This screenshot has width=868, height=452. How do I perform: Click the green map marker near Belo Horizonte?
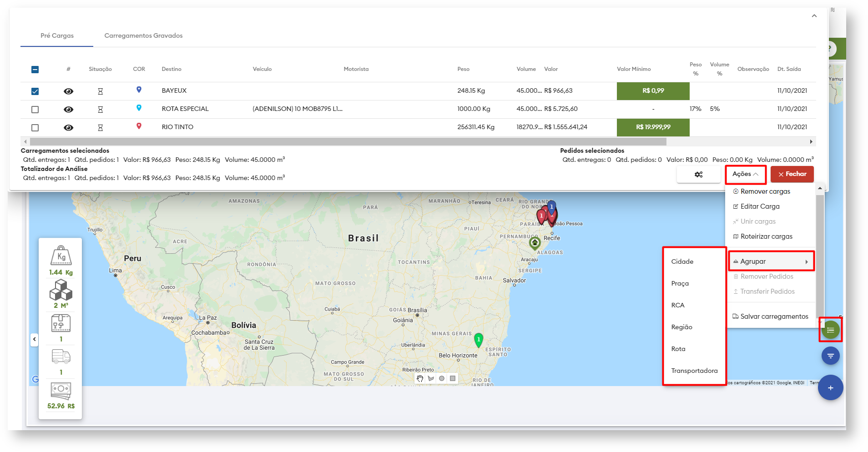[479, 340]
